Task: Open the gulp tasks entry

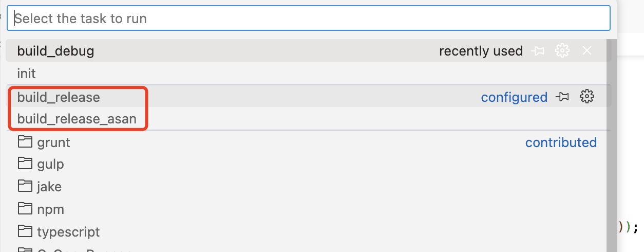Action: click(x=306, y=164)
